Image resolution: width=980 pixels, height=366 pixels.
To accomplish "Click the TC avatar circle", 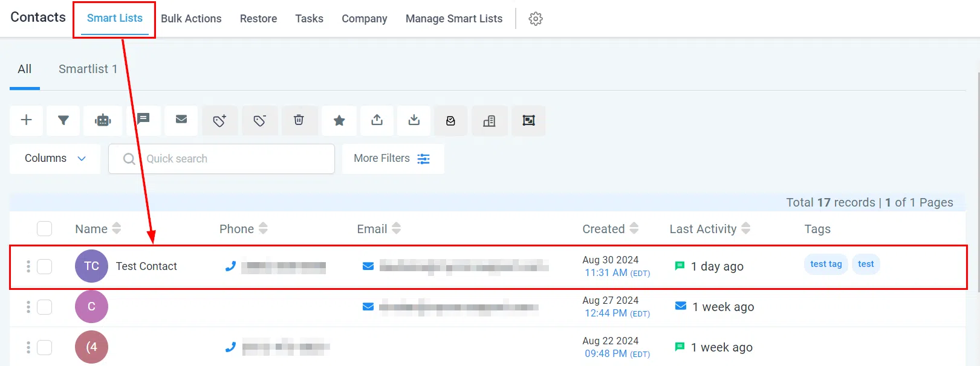I will point(91,266).
